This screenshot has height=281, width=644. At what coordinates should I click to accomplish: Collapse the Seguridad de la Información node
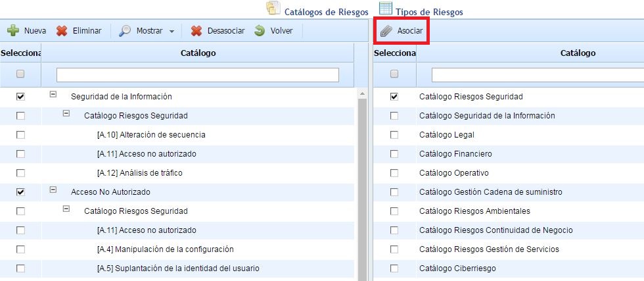point(53,95)
